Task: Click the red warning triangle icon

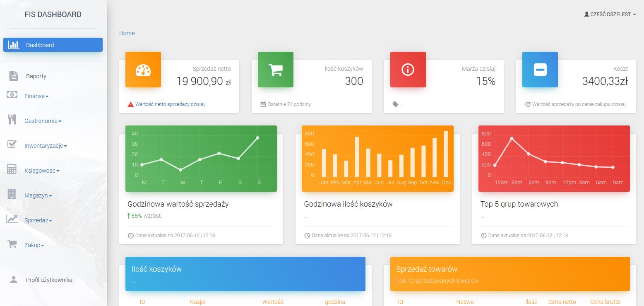Action: (131, 104)
